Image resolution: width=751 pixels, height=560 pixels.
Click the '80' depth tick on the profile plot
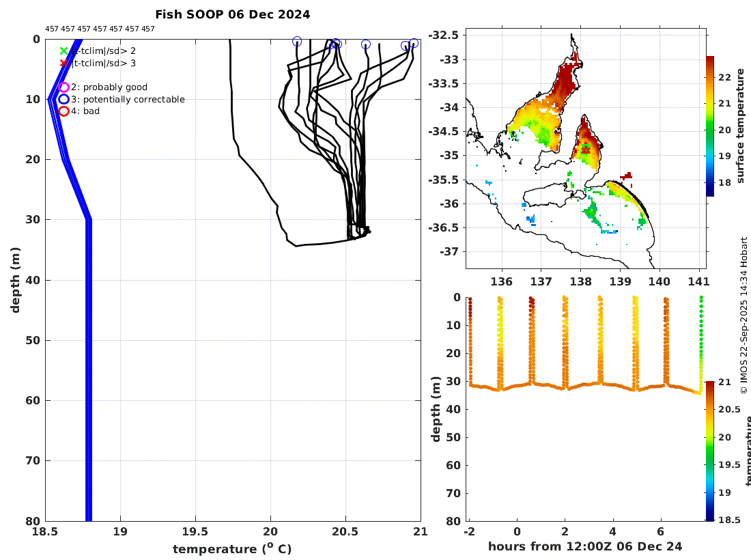tap(33, 520)
